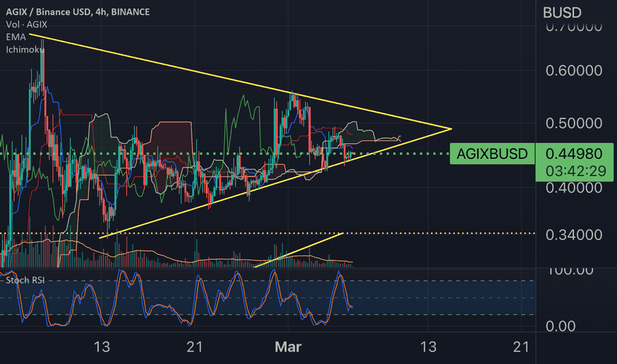Screen dimensions: 617x364
Task: Select the Stoch RSI indicator legend
Action: 25,280
